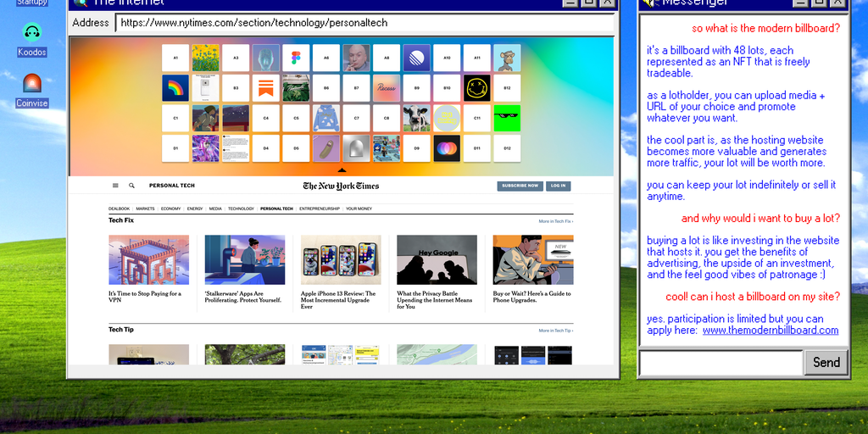Click the Bored Ape billboard lot
The image size is (868, 434).
pyautogui.click(x=507, y=58)
